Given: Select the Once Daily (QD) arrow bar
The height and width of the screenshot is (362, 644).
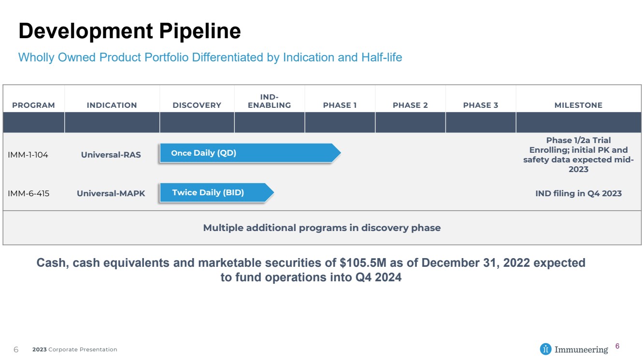Looking at the screenshot, I should [250, 153].
